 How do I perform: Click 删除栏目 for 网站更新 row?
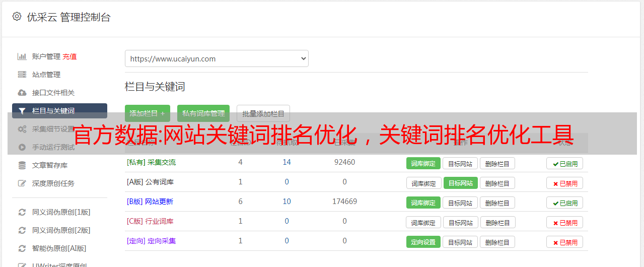(x=497, y=203)
